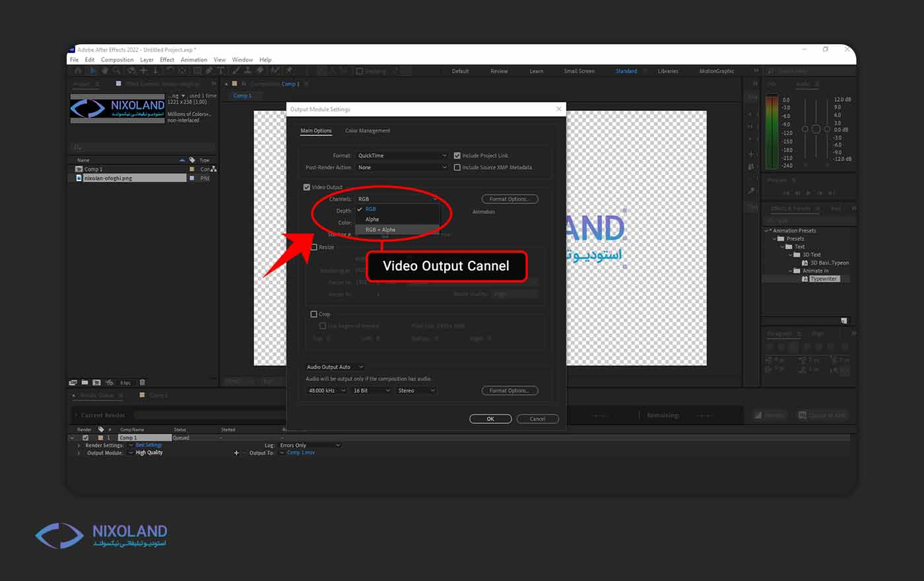924x581 pixels.
Task: Select the Dolly camera tool
Action: [x=156, y=71]
